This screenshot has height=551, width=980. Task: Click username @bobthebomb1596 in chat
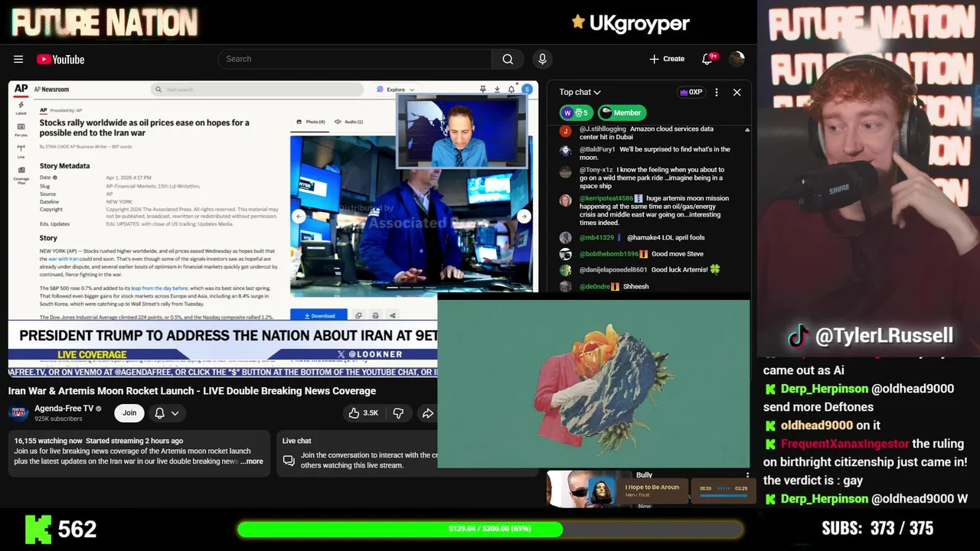point(609,254)
